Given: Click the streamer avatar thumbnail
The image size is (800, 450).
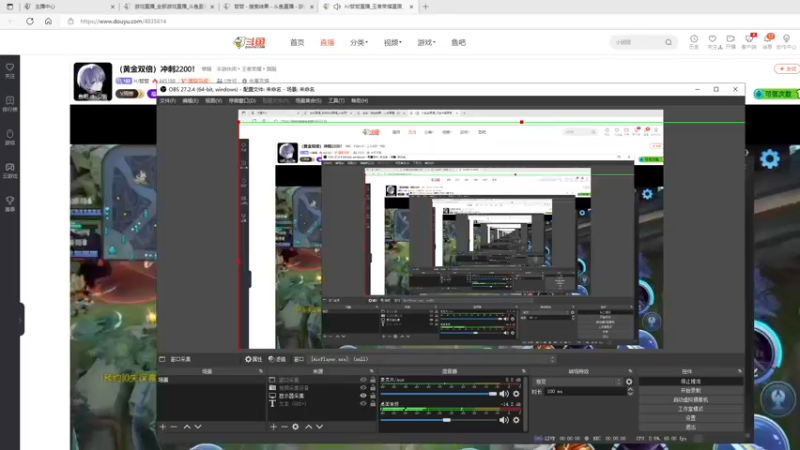Looking at the screenshot, I should [92, 82].
